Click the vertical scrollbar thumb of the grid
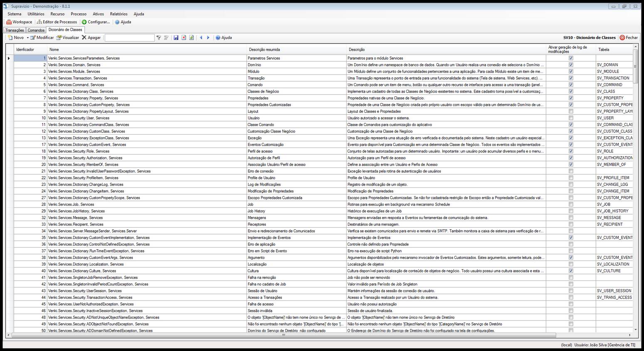The image size is (644, 351). pos(635,66)
